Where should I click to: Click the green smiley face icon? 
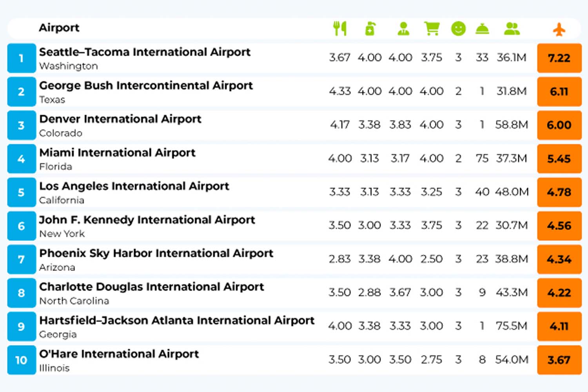pos(458,29)
